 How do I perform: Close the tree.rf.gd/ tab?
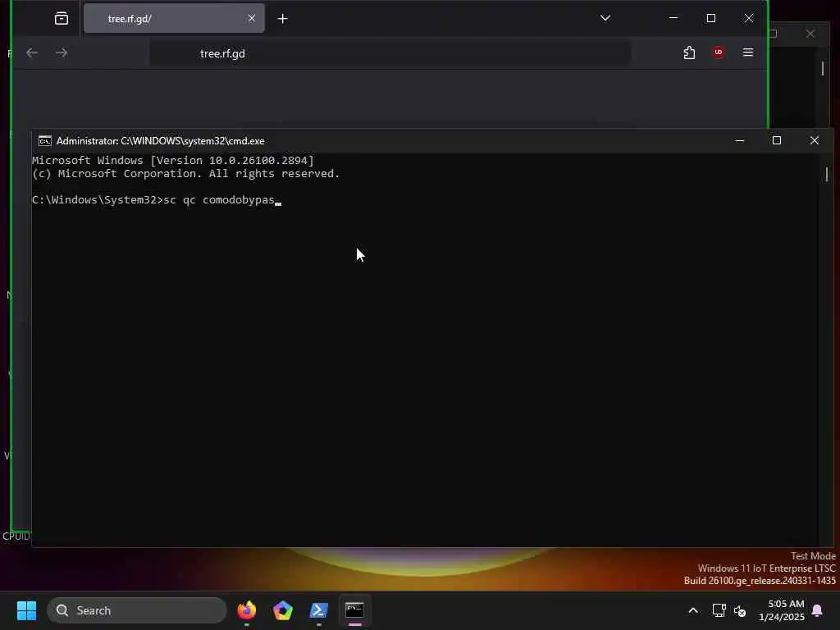pos(251,19)
